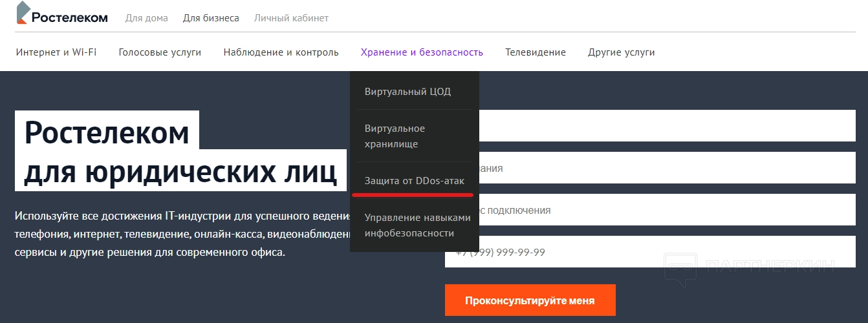This screenshot has width=868, height=323.
Task: Click the heading Ростелеком для юридических лиц
Action: coord(180,152)
